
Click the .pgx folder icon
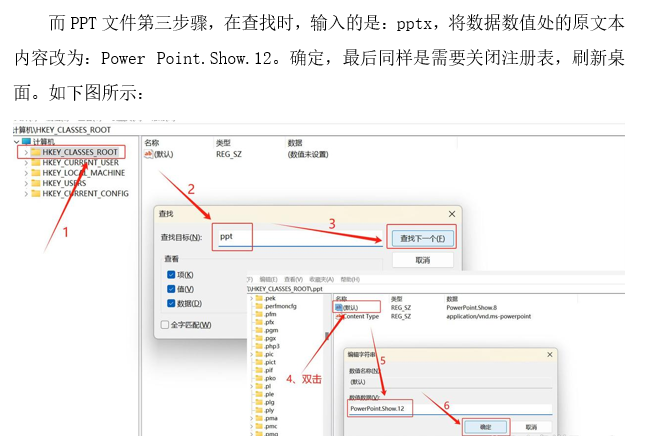260,338
